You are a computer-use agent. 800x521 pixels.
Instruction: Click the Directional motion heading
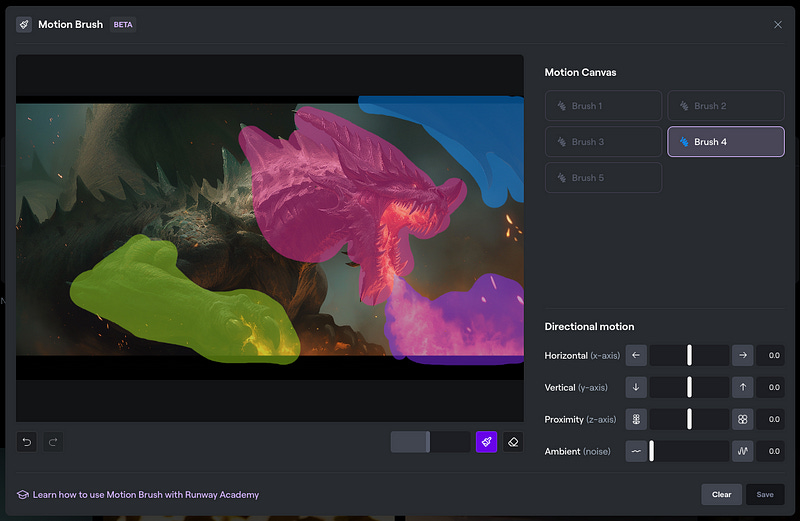pyautogui.click(x=589, y=327)
